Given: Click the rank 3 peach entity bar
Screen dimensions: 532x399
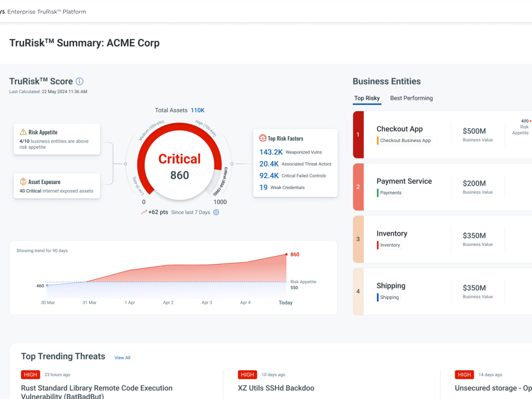Looking at the screenshot, I should pyautogui.click(x=358, y=239).
